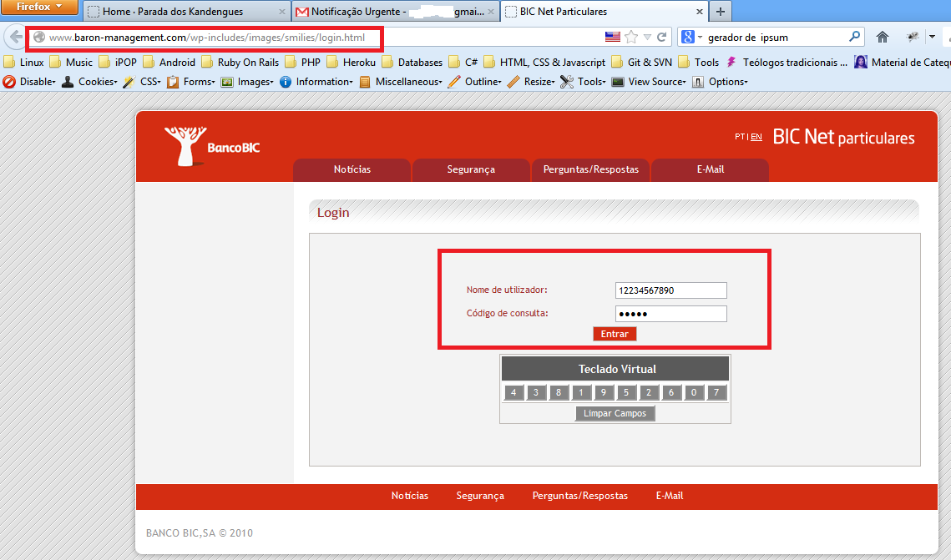Click virtual keyboard key 0
The width and height of the screenshot is (951, 560).
point(694,392)
